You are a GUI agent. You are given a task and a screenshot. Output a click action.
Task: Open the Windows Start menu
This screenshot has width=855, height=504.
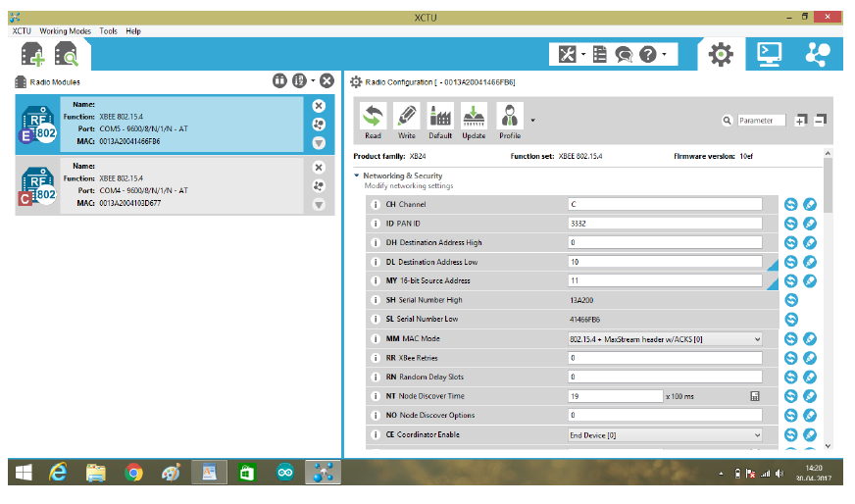click(x=24, y=473)
